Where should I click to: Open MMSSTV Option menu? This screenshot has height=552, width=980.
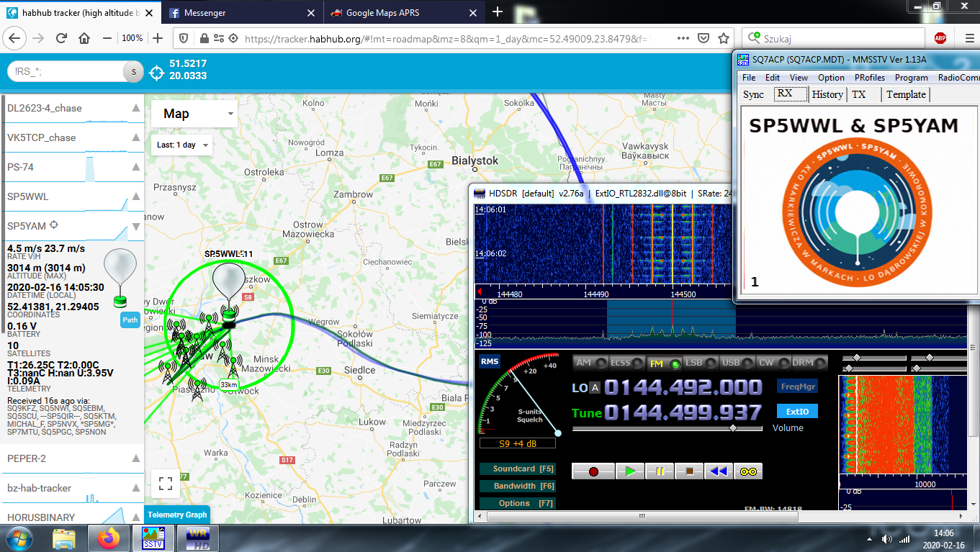pyautogui.click(x=831, y=78)
